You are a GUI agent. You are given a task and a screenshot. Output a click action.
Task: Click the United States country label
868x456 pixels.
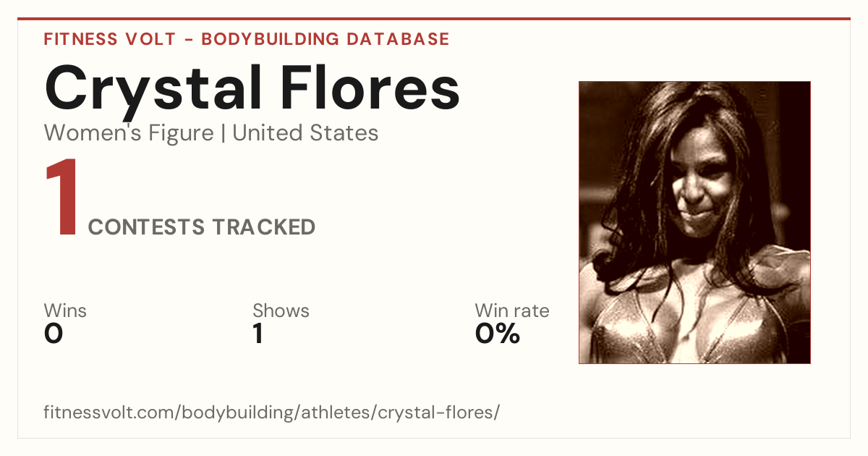(305, 133)
